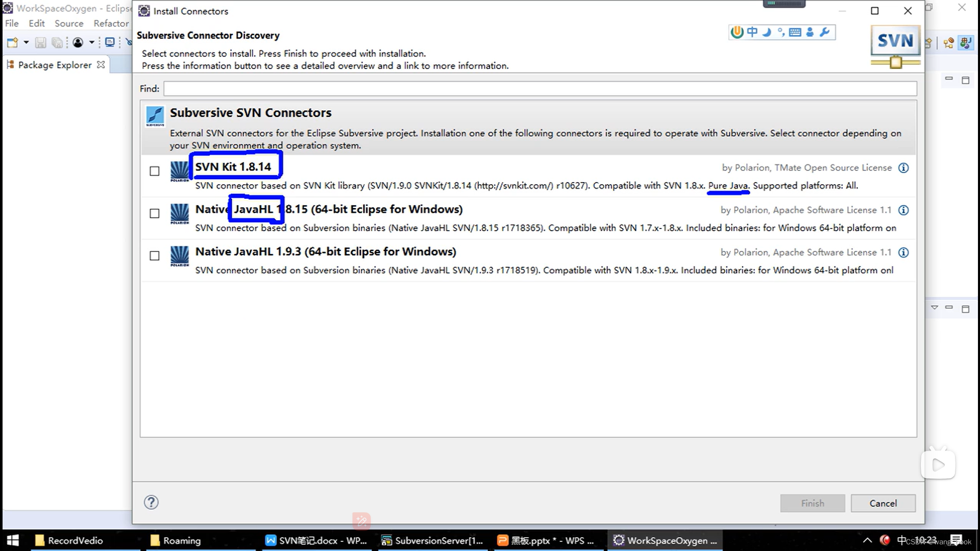Viewport: 980px width, 551px height.
Task: Maximize the Install Connectors dialog window
Action: (874, 11)
